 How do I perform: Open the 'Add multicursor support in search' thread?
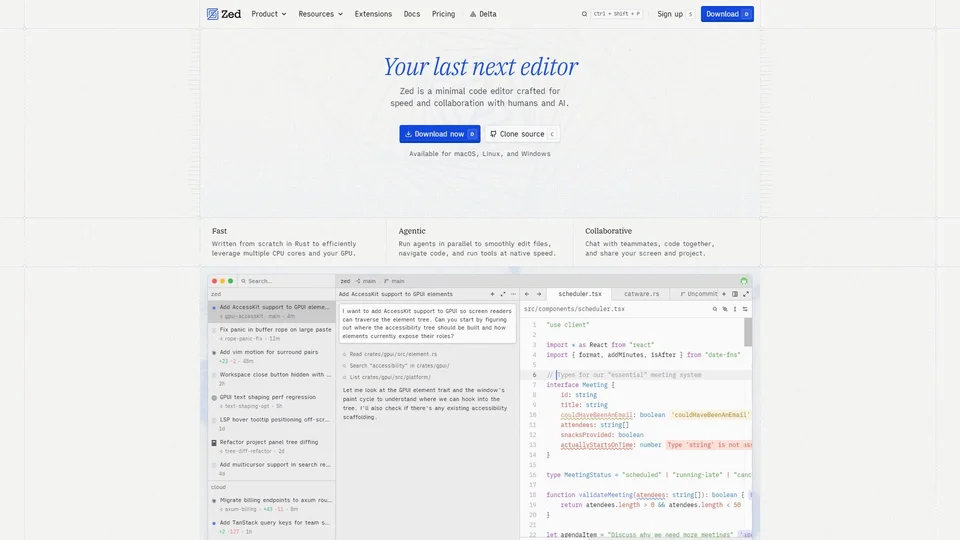pyautogui.click(x=272, y=469)
